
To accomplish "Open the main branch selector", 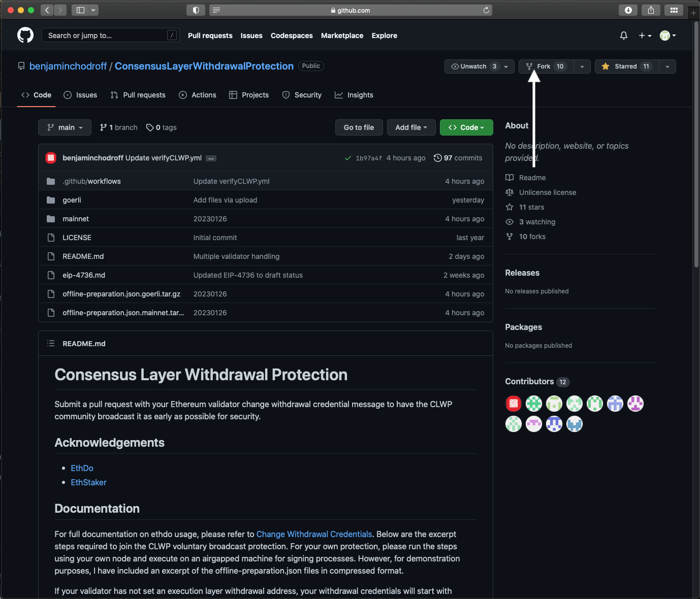I will pyautogui.click(x=65, y=127).
